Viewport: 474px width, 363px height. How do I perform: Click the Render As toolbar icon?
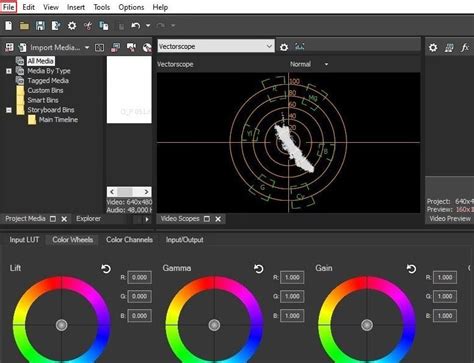coord(56,26)
